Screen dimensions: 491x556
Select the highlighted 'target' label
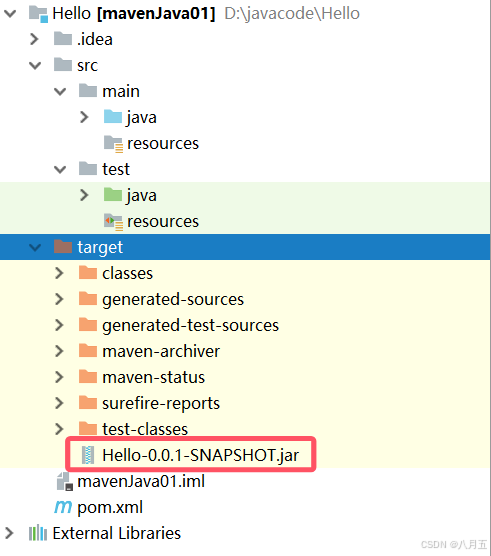click(x=100, y=248)
